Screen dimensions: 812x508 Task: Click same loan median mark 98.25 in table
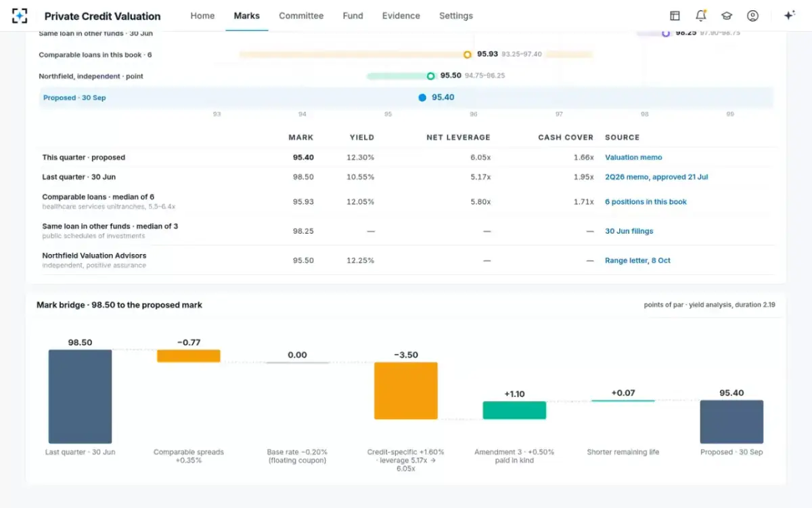click(x=303, y=231)
